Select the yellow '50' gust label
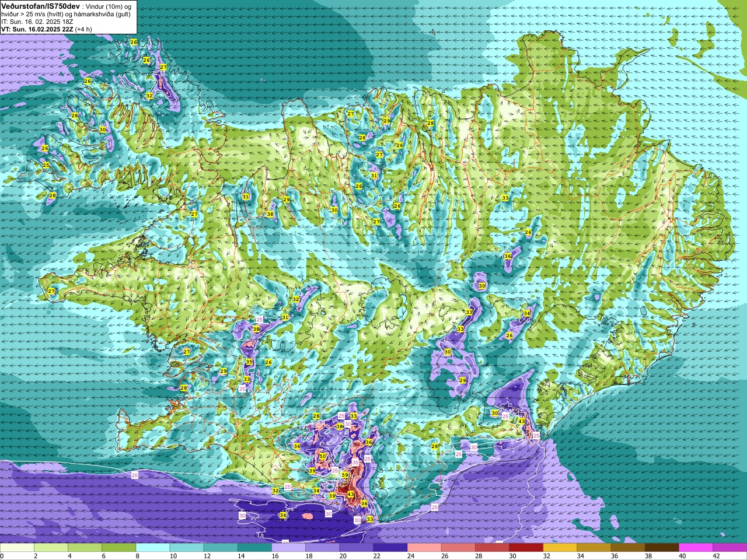 point(323,456)
